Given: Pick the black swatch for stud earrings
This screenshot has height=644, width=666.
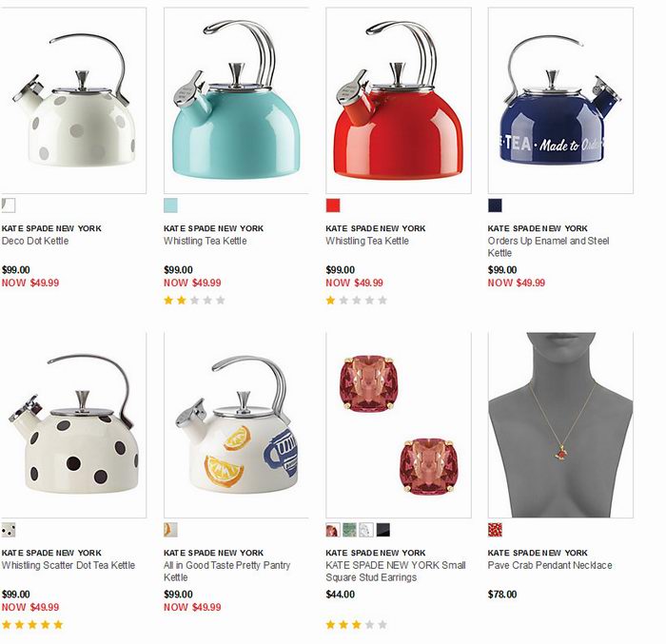Looking at the screenshot, I should 383,530.
